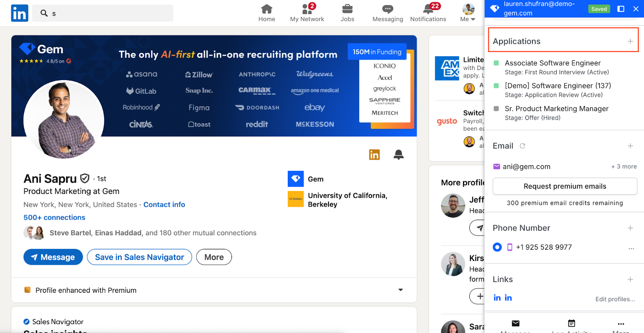Focus the LinkedIn search field
This screenshot has height=333, width=644.
[103, 13]
